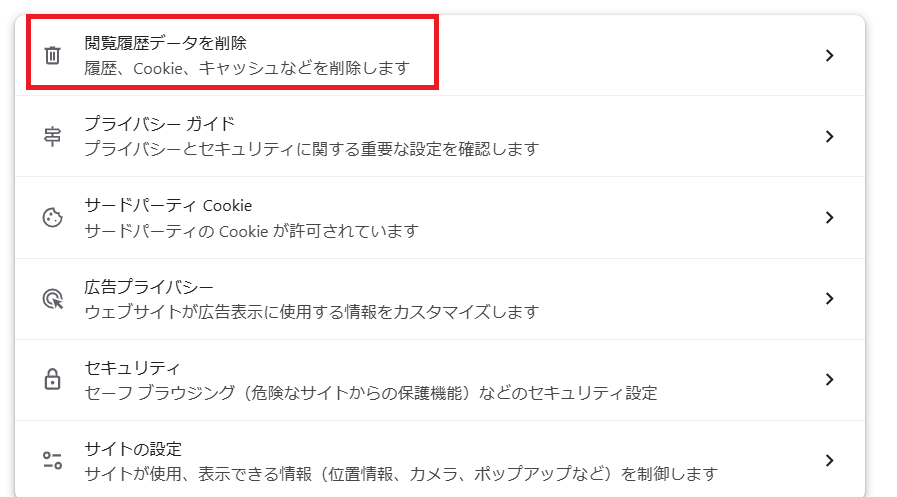
Task: Click the signpost icon beside プライバシー ガイド
Action: pyautogui.click(x=53, y=136)
